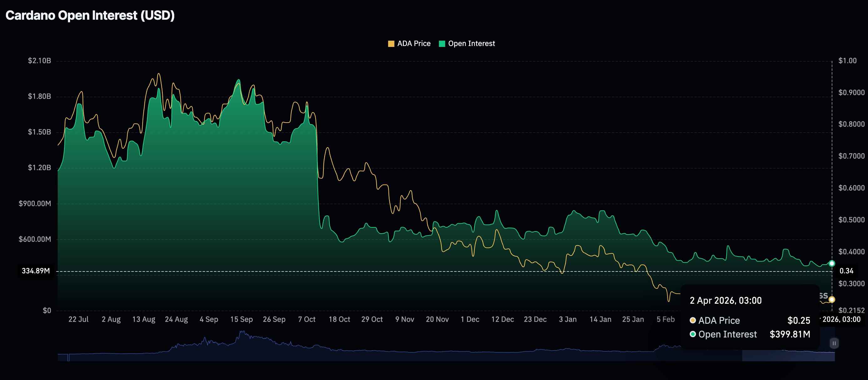Click the green Open Interest endpoint marker
This screenshot has width=868, height=380.
click(x=832, y=263)
